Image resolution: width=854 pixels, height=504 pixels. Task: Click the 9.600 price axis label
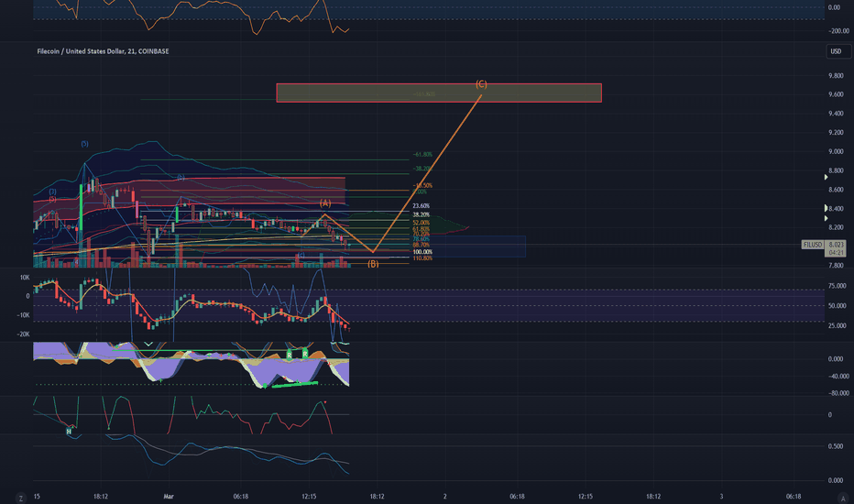[x=836, y=94]
